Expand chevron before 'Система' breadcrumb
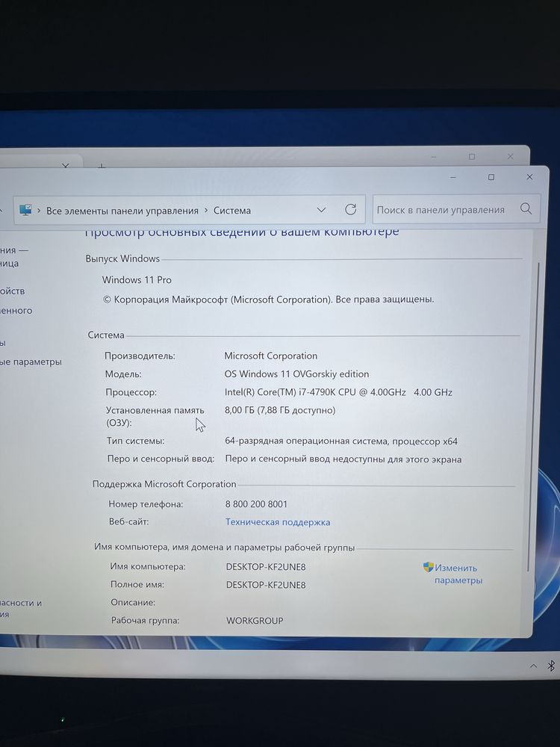 [206, 210]
